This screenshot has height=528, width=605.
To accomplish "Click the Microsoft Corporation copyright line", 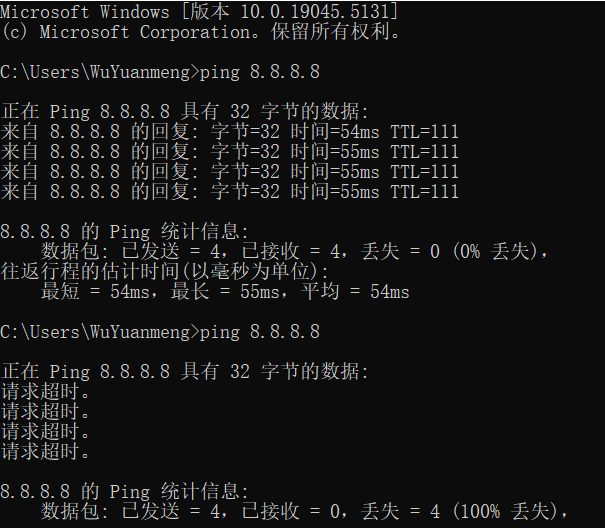I will pos(200,32).
